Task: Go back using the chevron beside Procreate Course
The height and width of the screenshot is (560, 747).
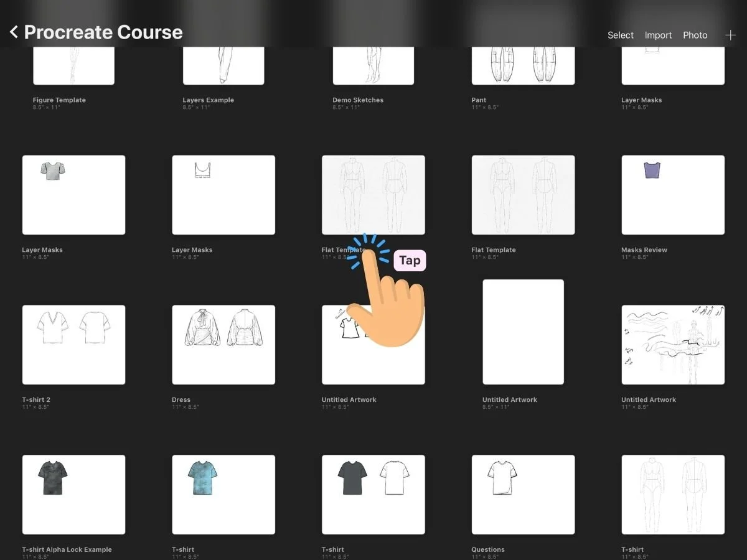Action: point(14,32)
